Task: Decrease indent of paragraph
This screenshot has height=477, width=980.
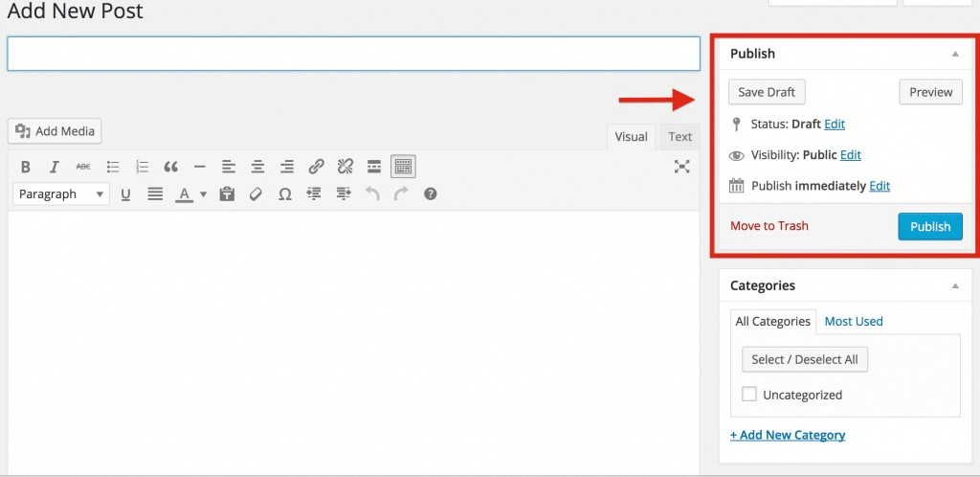Action: click(x=314, y=194)
